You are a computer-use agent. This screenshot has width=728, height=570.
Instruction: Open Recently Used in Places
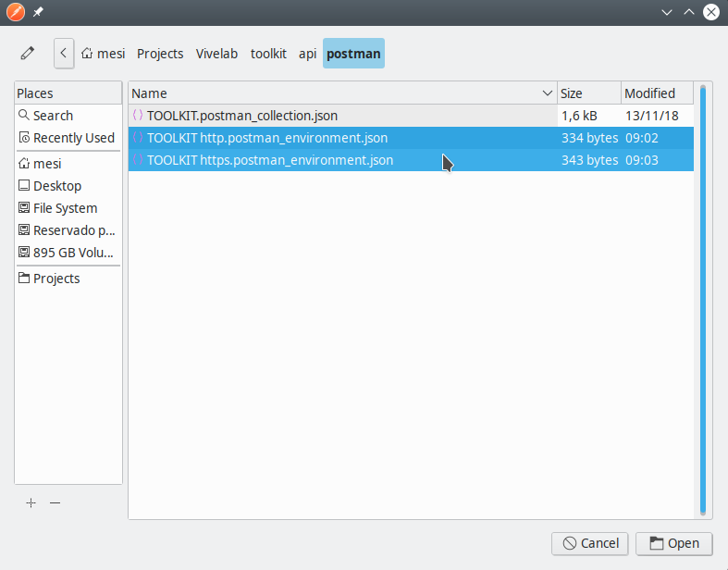(68, 138)
